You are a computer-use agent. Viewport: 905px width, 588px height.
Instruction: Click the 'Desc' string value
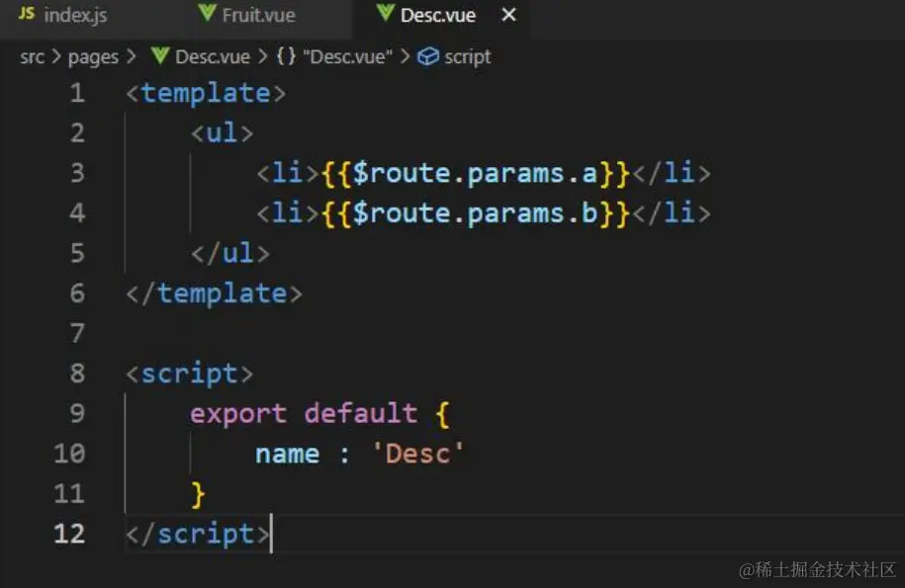(x=417, y=454)
